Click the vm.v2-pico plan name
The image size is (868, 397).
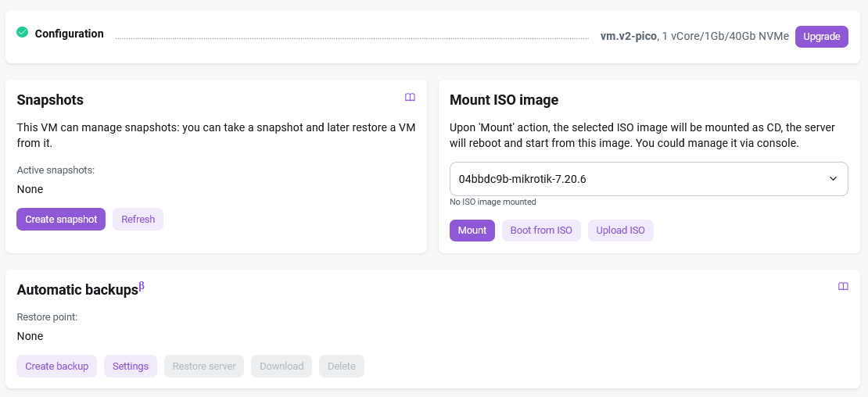(x=628, y=36)
